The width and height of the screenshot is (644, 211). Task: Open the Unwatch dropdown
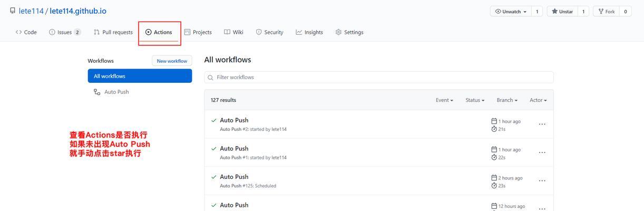[511, 12]
